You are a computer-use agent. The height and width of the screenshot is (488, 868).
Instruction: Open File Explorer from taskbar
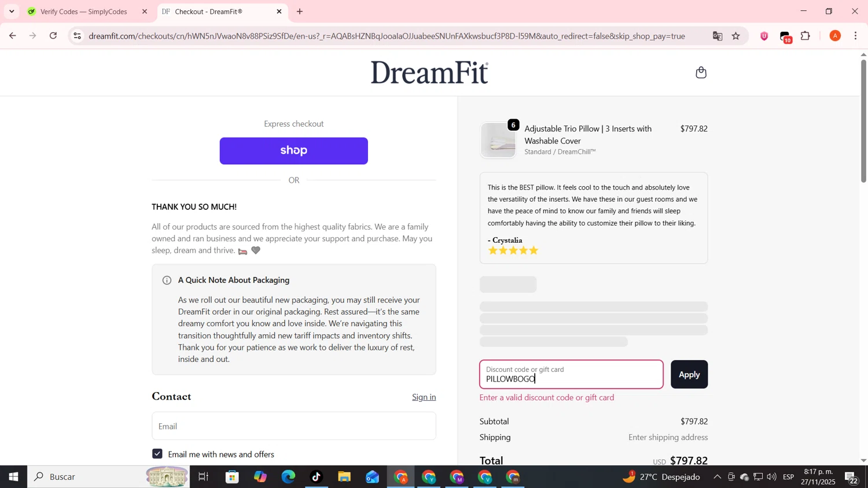344,477
